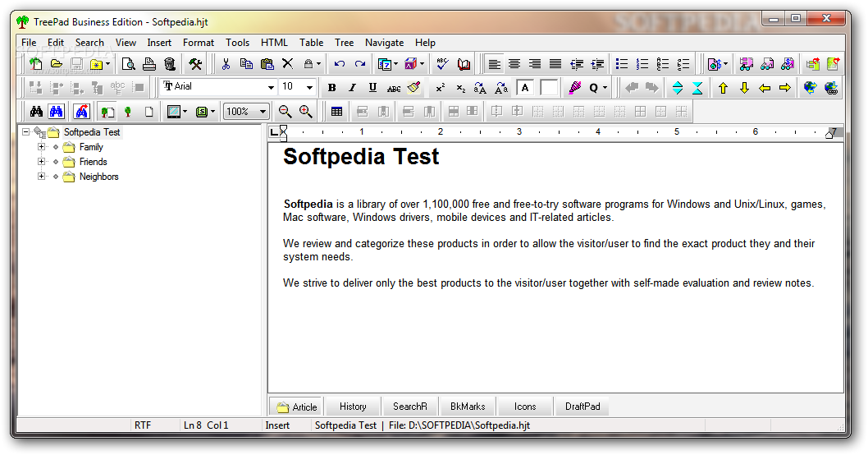Open the thesaurus book icon
Image resolution: width=868 pixels, height=455 pixels.
pyautogui.click(x=464, y=64)
